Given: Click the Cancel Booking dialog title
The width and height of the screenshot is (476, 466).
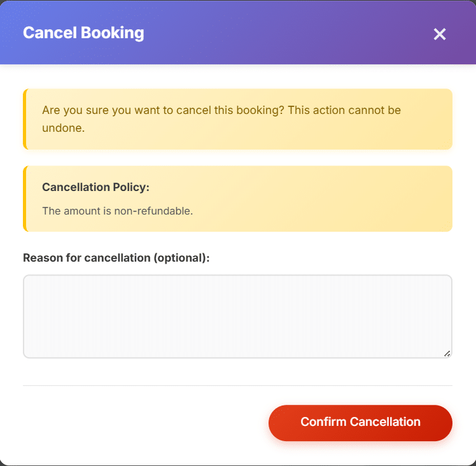Looking at the screenshot, I should (x=83, y=33).
